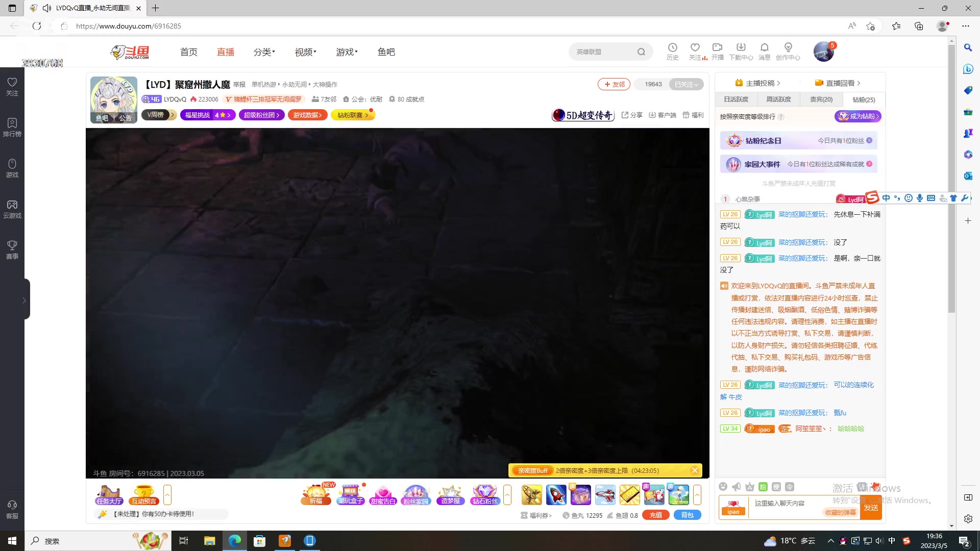Viewport: 980px width, 551px height.
Task: Send the red airplane gift
Action: (x=605, y=495)
